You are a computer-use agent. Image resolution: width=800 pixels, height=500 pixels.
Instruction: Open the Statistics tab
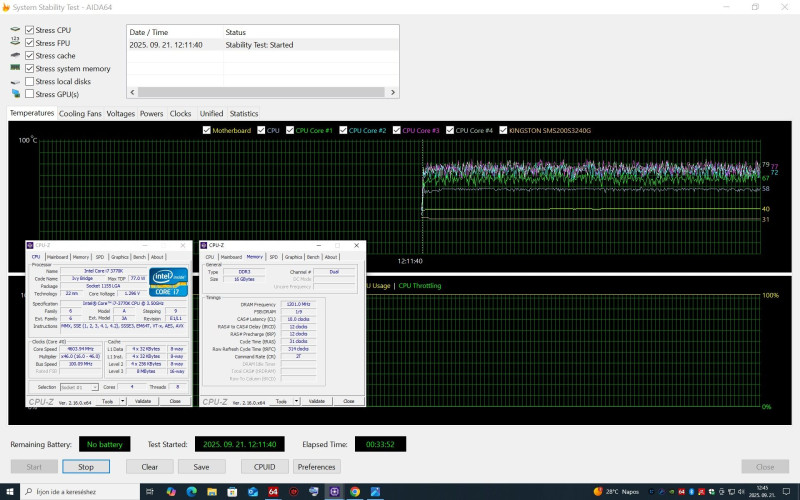click(244, 113)
